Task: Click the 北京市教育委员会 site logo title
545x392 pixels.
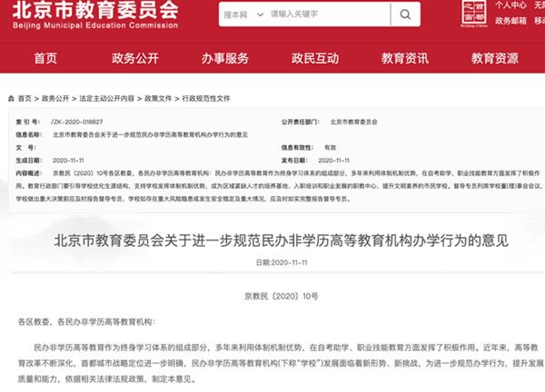Action: click(x=95, y=10)
